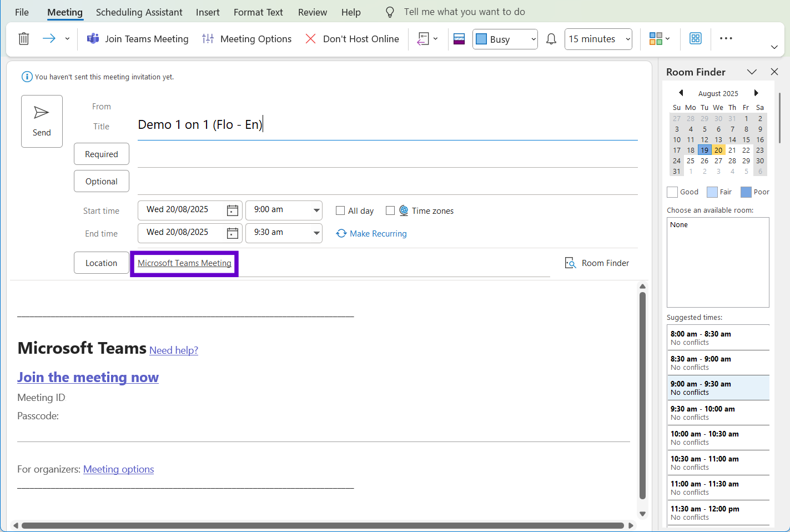
Task: Open the more commands ellipsis
Action: click(726, 38)
